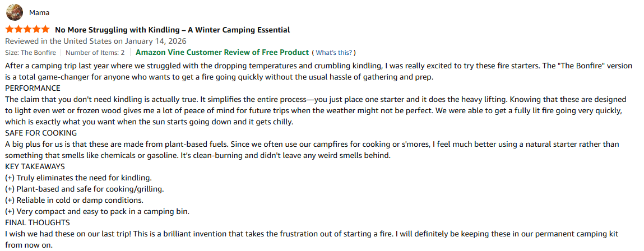Click the "Reviewed in the United States" date line
This screenshot has width=644, height=251.
pos(95,41)
